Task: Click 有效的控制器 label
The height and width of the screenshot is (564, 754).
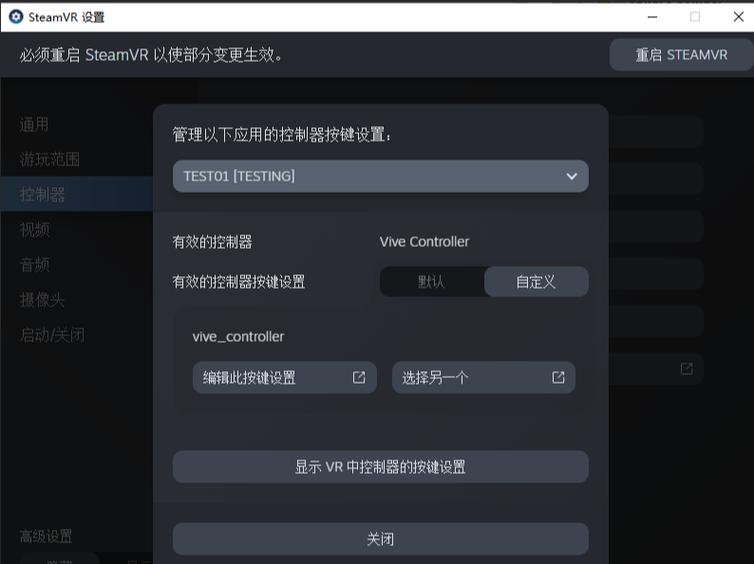Action: point(213,241)
